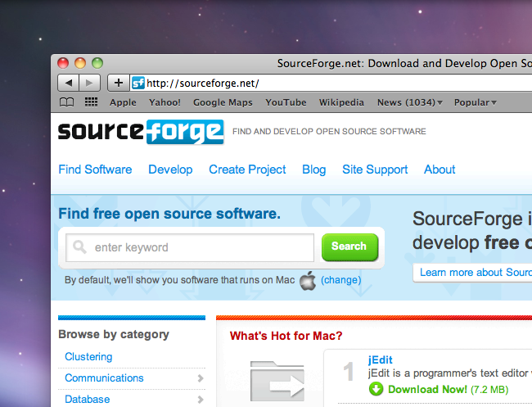
Task: Expand the Database category arrow
Action: (x=201, y=400)
